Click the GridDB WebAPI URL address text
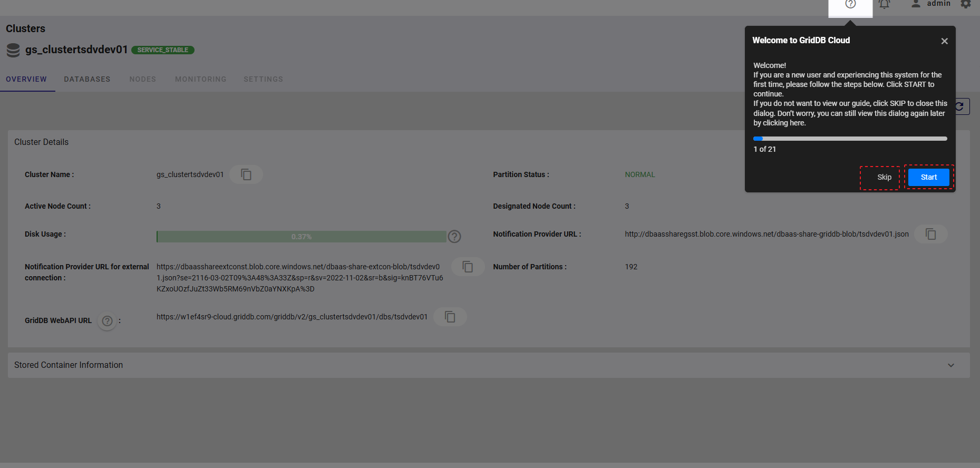This screenshot has height=468, width=980. tap(292, 317)
